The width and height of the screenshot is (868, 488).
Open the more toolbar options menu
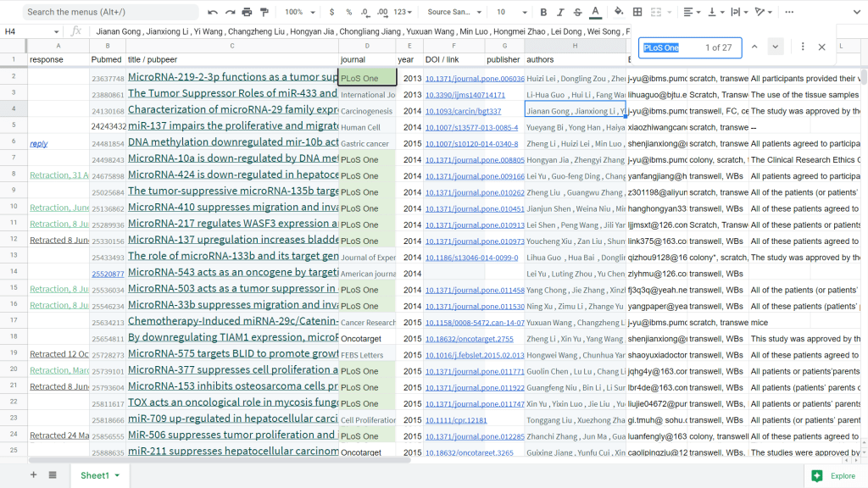[790, 12]
